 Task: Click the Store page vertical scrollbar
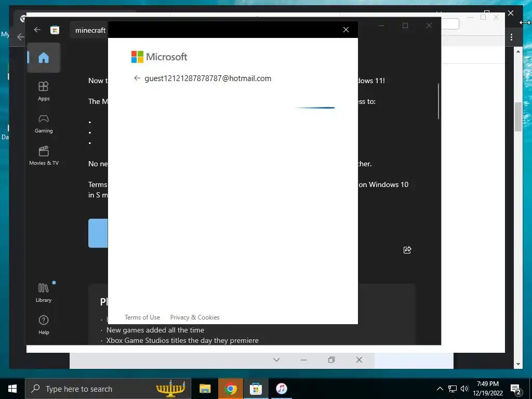[x=438, y=101]
